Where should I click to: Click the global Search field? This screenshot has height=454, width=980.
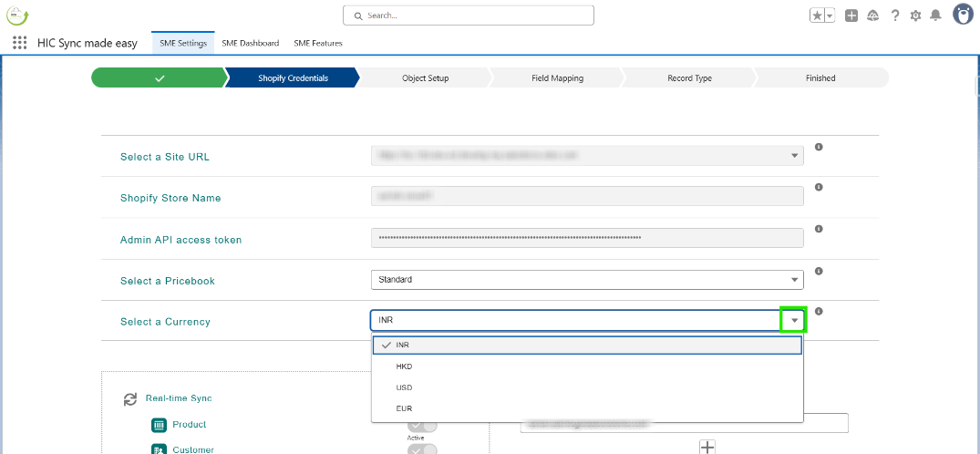click(469, 15)
